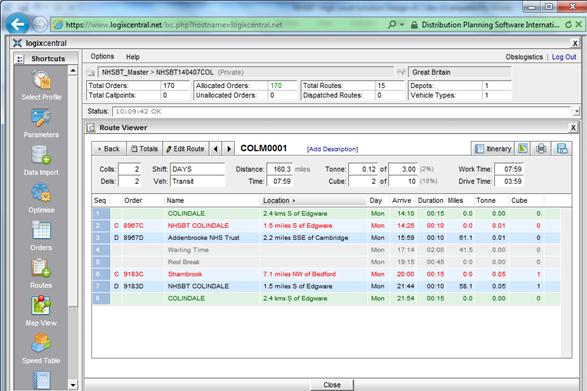Click the Route Viewer panel title icon
The width and height of the screenshot is (587, 391).
[91, 128]
